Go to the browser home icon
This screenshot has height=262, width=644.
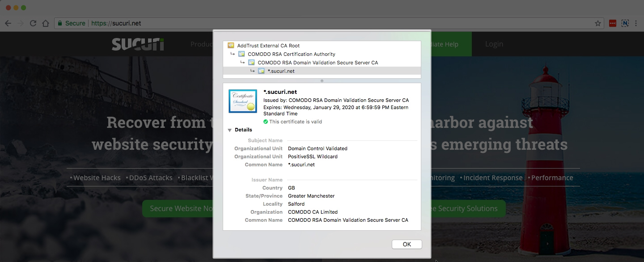[x=45, y=23]
